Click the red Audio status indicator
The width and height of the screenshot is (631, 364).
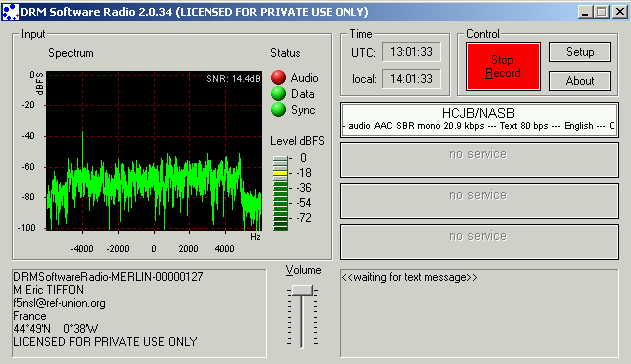[x=278, y=78]
